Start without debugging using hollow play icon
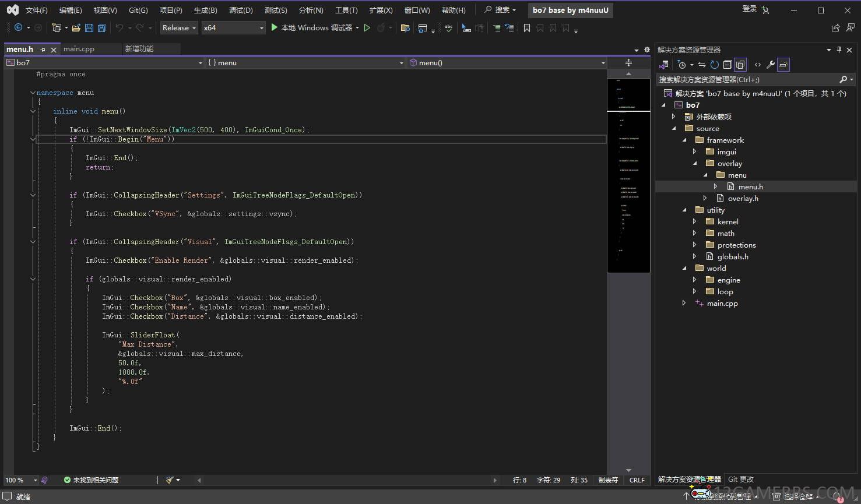The height and width of the screenshot is (504, 861). [367, 28]
